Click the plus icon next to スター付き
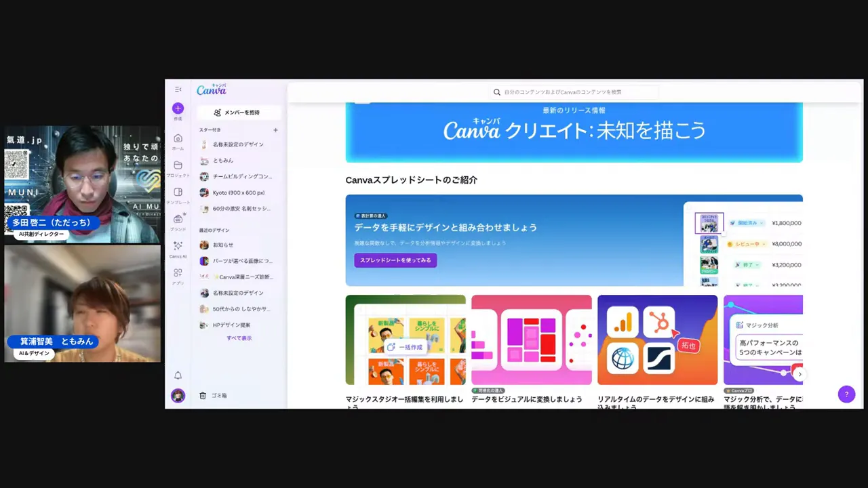 pos(275,130)
